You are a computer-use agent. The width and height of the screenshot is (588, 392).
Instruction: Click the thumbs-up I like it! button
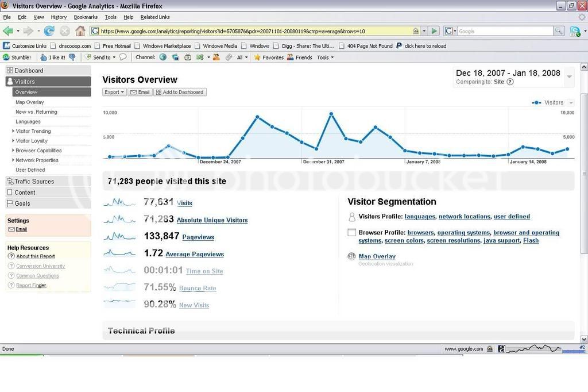click(x=53, y=57)
